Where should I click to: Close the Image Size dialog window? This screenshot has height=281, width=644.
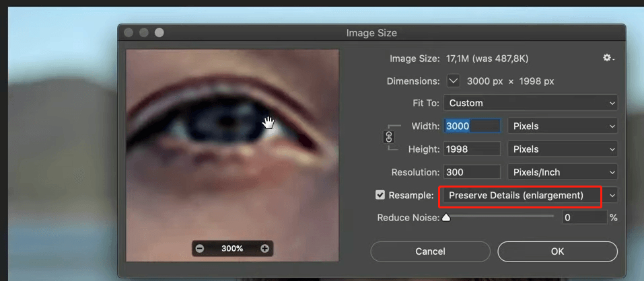point(129,33)
